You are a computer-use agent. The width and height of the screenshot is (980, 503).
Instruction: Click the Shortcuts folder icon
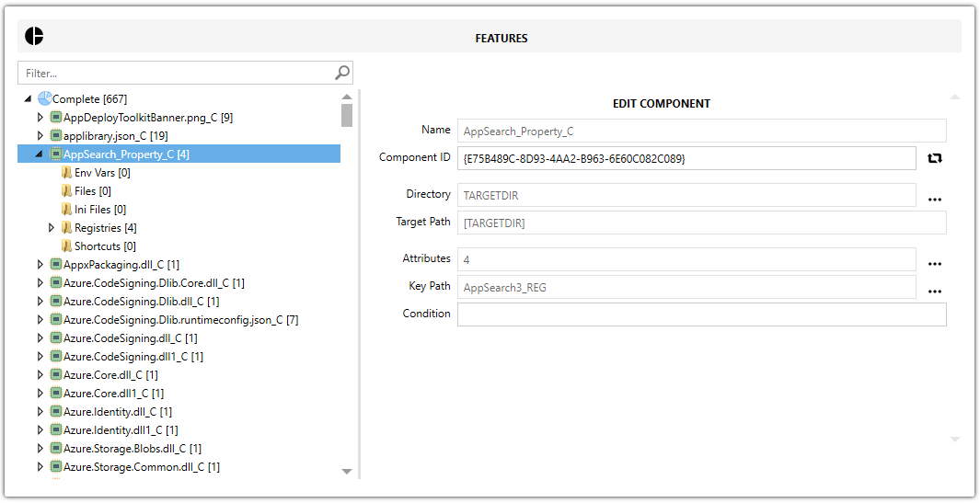(x=67, y=246)
